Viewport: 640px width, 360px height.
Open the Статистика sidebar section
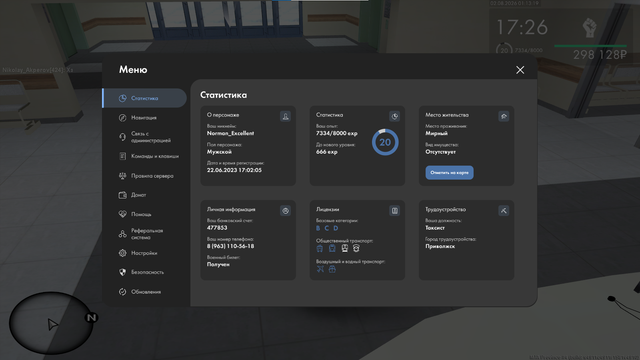coord(144,98)
